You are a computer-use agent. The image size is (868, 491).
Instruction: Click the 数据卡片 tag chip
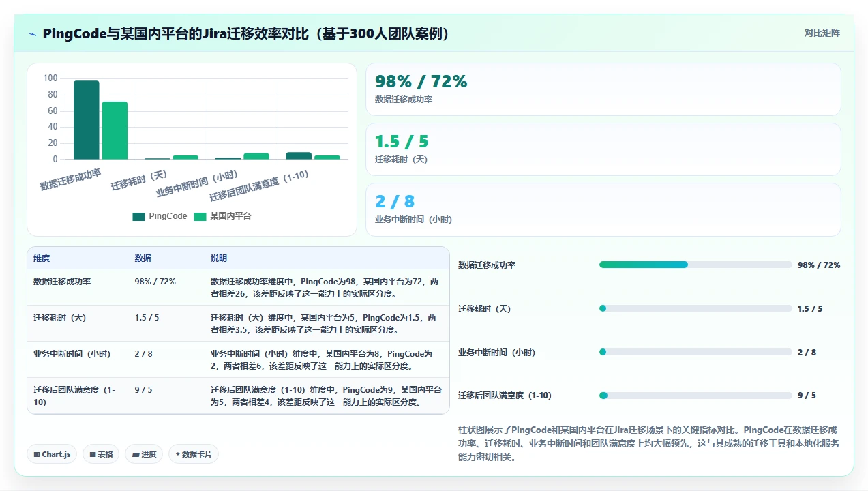point(194,454)
